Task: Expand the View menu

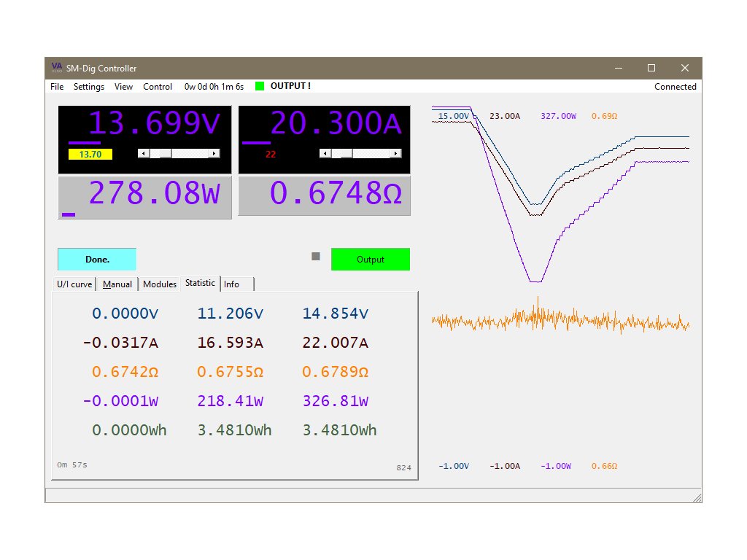Action: click(124, 87)
